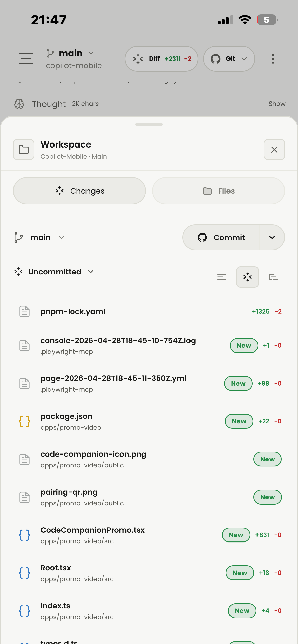Tap blue braces icon for Root.tsx
The height and width of the screenshot is (644, 298).
coord(24,573)
